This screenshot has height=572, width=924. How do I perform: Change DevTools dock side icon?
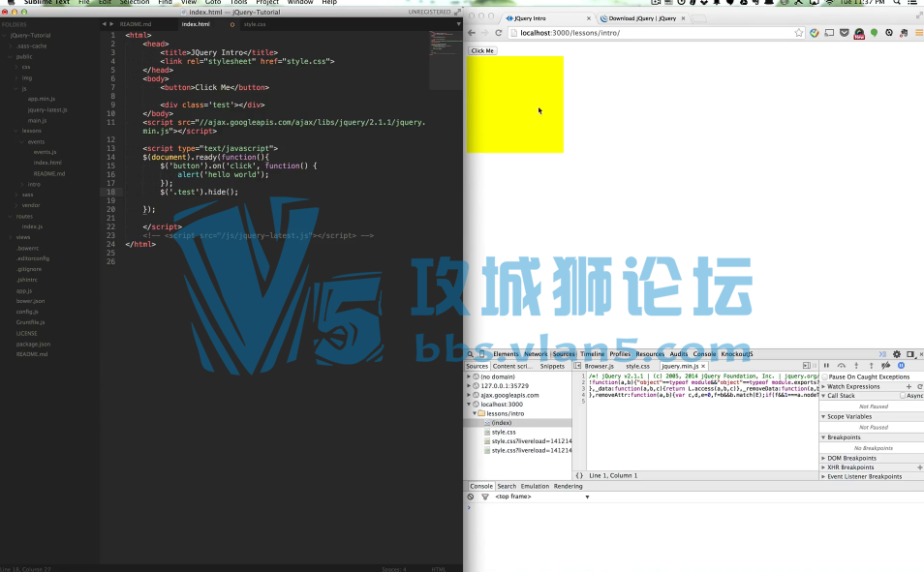[x=910, y=354]
